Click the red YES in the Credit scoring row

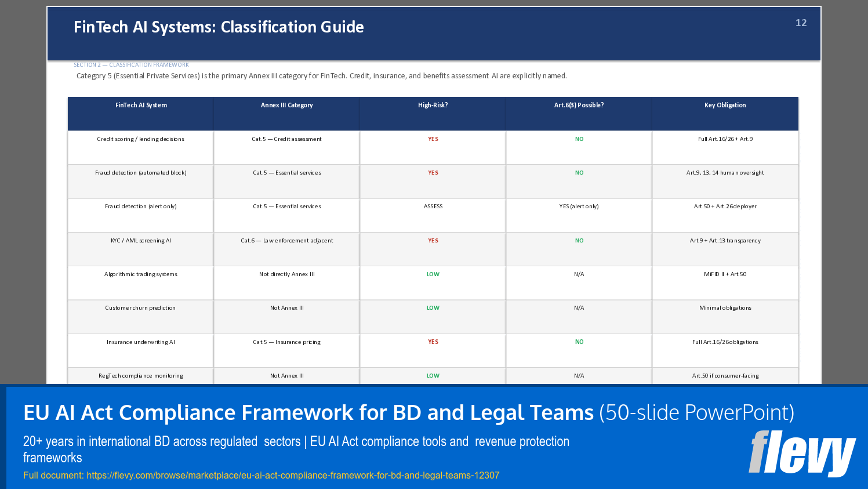pos(433,139)
